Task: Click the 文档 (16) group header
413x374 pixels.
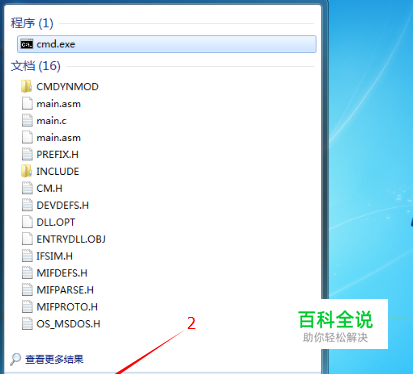Action: coord(36,66)
